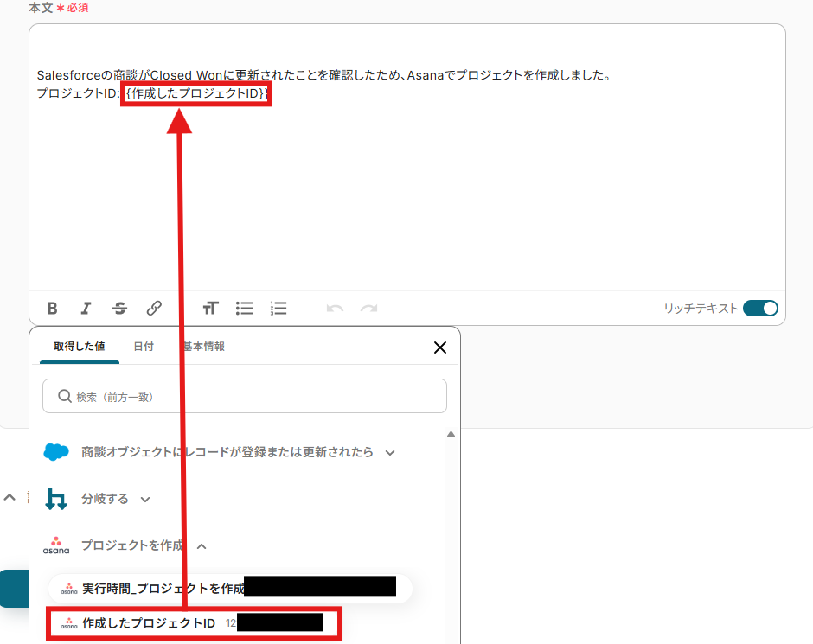Select the 実行時間_プロジェクトを作成 value
Viewport: 813px width, 644px height.
pyautogui.click(x=230, y=589)
